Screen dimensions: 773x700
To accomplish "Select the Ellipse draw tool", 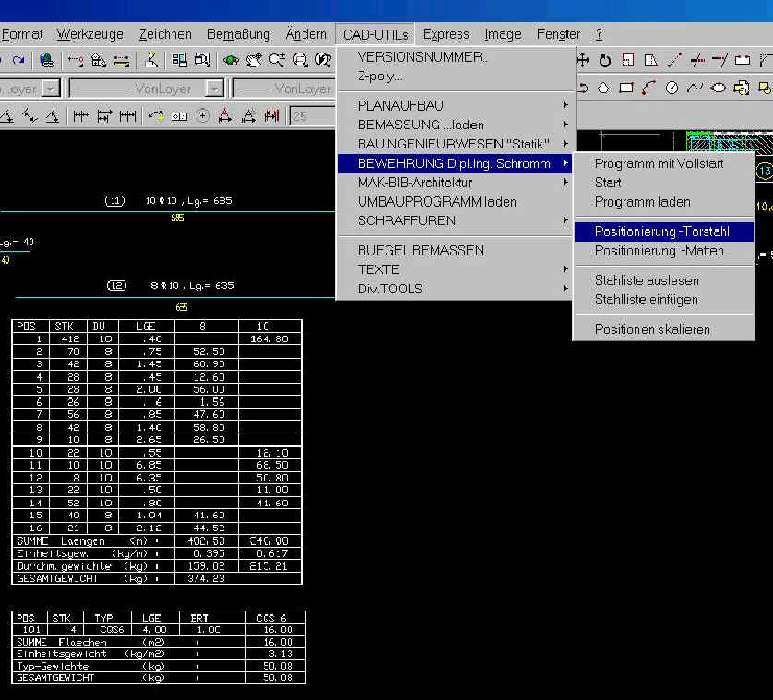I will [x=719, y=89].
